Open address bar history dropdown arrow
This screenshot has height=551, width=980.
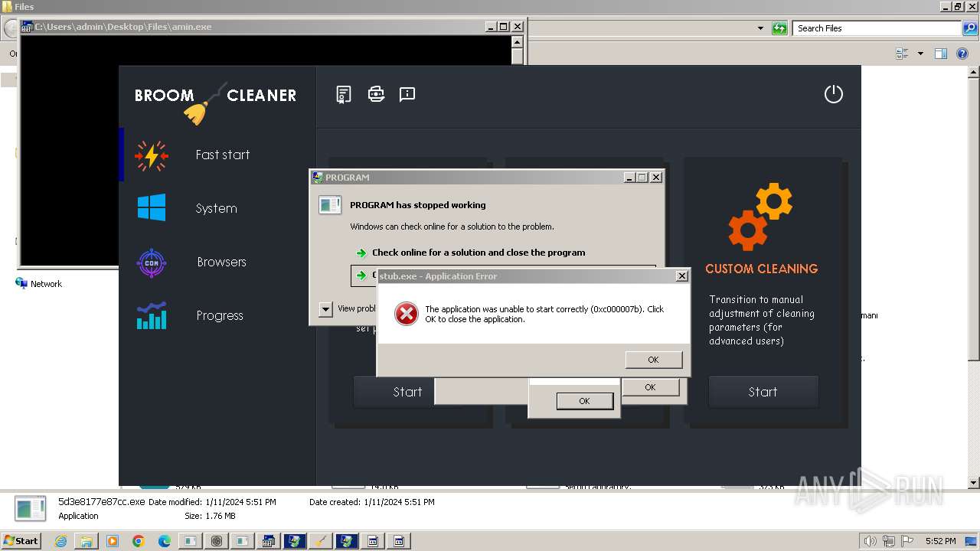tap(760, 28)
